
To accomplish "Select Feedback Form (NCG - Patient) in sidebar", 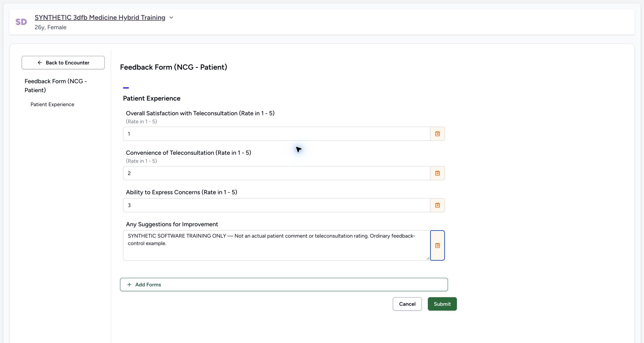I will tap(56, 86).
